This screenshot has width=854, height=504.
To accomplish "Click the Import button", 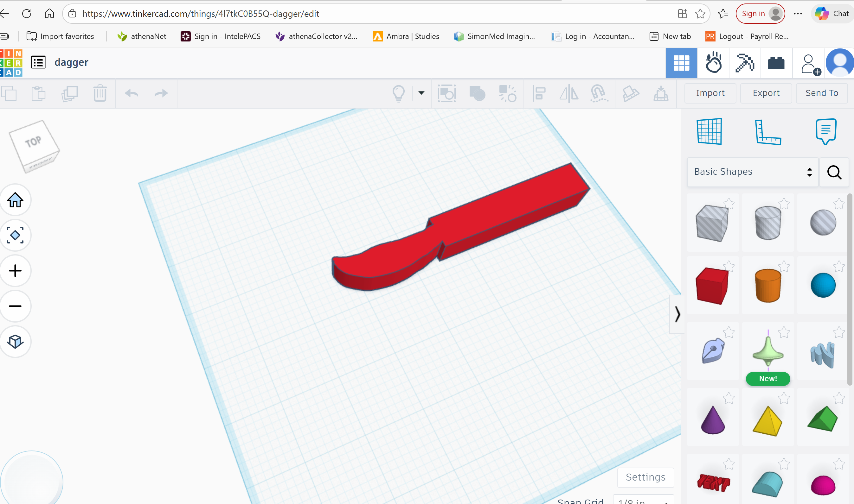I will pos(710,93).
